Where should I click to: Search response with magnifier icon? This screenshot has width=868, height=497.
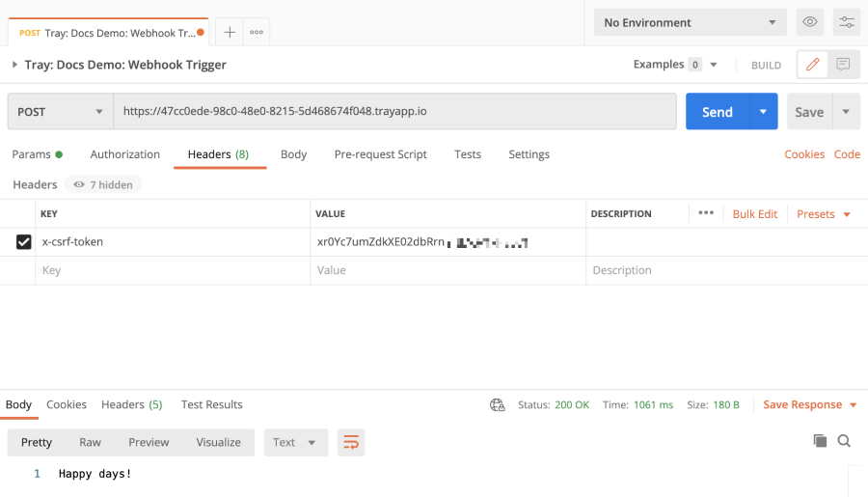[844, 441]
